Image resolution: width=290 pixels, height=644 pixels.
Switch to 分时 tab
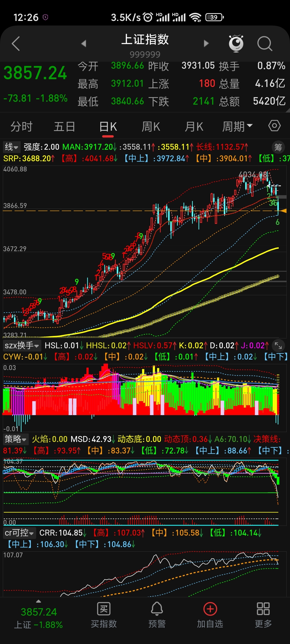pos(21,126)
